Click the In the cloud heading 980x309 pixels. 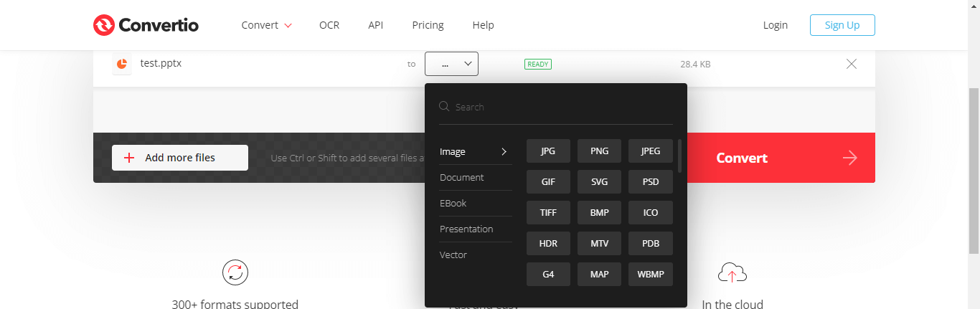pyautogui.click(x=732, y=304)
